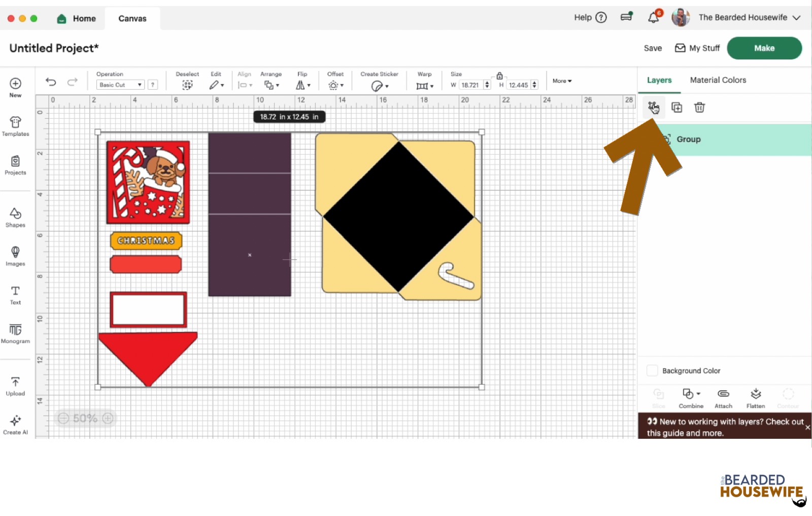
Task: Toggle the Background Color checkbox
Action: click(652, 370)
